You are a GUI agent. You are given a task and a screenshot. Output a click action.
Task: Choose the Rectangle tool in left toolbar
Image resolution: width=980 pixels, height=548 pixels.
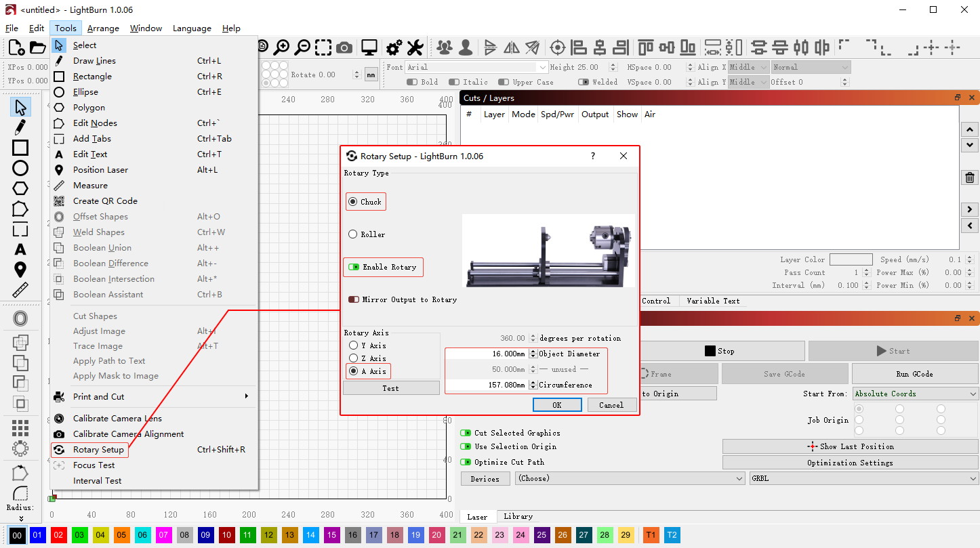[20, 148]
